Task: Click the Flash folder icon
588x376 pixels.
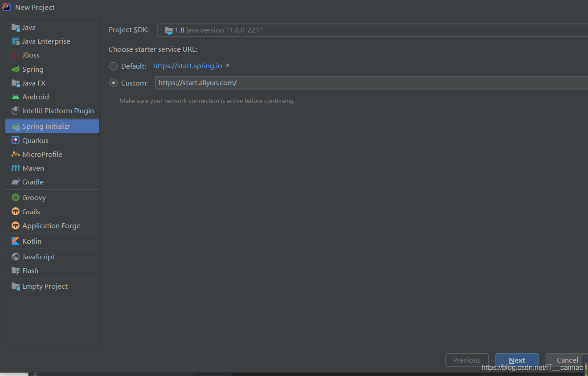Action: (16, 271)
